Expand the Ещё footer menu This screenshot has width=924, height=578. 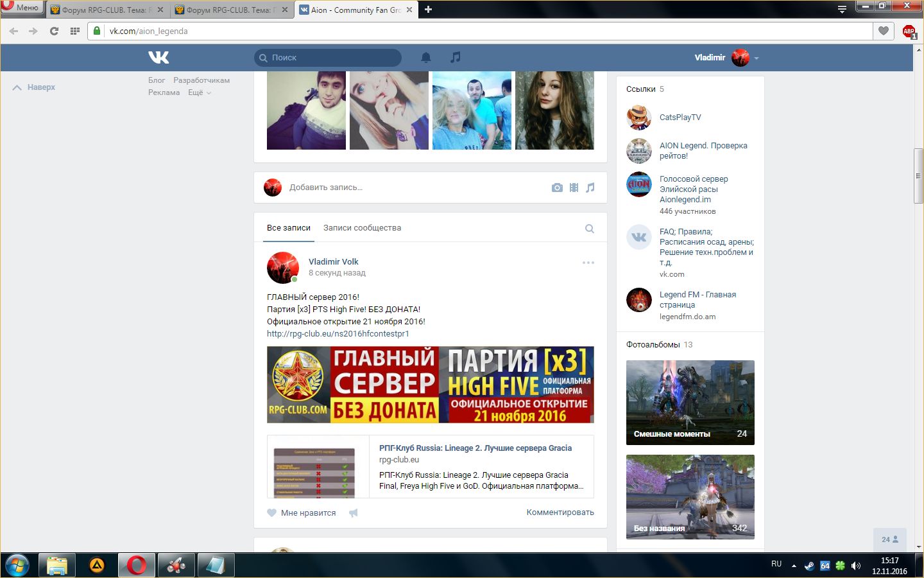(199, 92)
